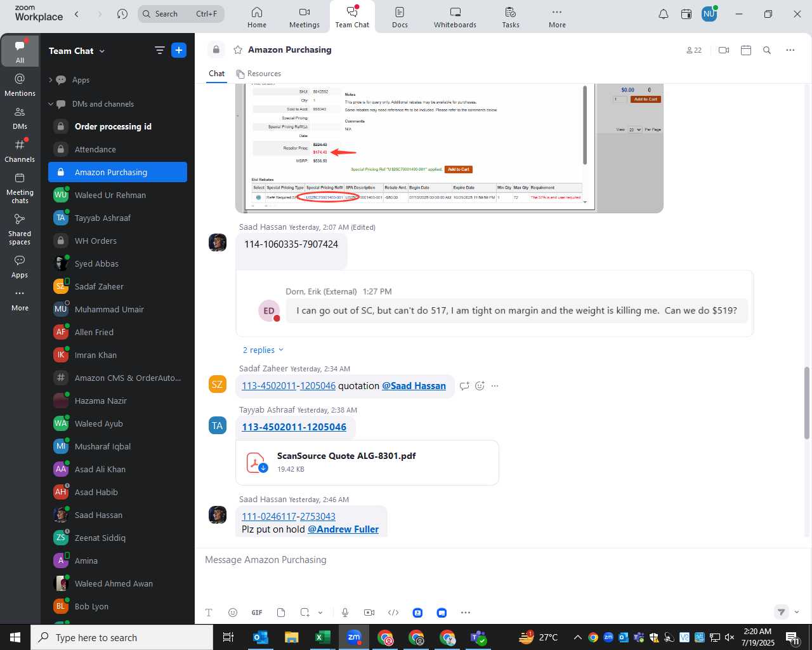Search within Amazon Purchasing chat
Image resolution: width=812 pixels, height=650 pixels.
[x=767, y=50]
